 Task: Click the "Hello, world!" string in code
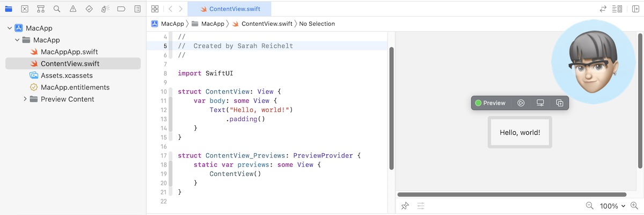[x=260, y=110]
